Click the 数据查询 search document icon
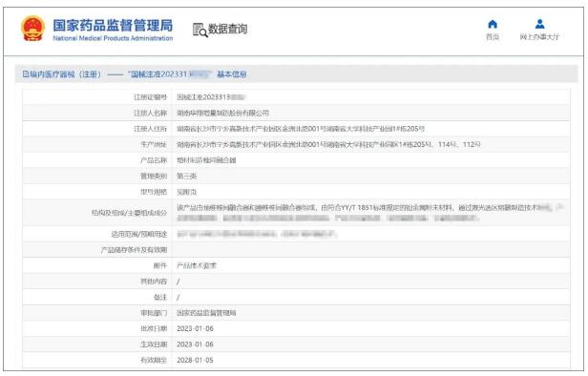588x376 pixels. pyautogui.click(x=199, y=30)
